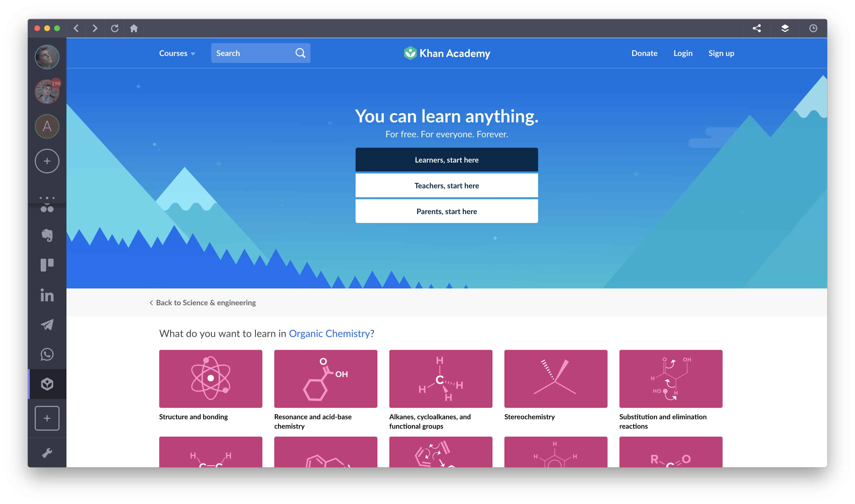
Task: Toggle Parents, start here option
Action: coord(446,211)
